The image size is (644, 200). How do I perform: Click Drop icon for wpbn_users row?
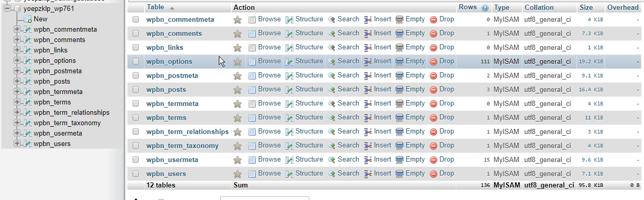[433, 174]
